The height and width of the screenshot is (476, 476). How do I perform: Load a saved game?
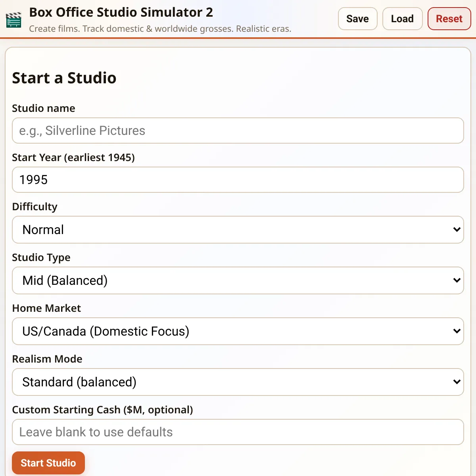pyautogui.click(x=402, y=19)
